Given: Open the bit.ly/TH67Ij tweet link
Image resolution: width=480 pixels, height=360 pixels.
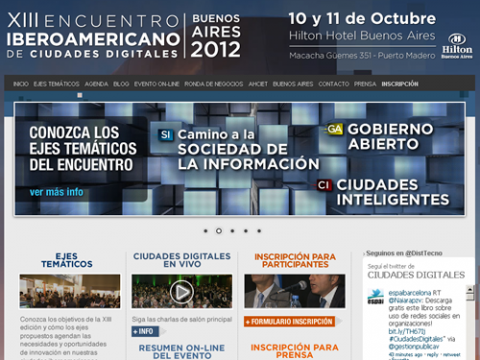Looking at the screenshot, I should point(407,331).
